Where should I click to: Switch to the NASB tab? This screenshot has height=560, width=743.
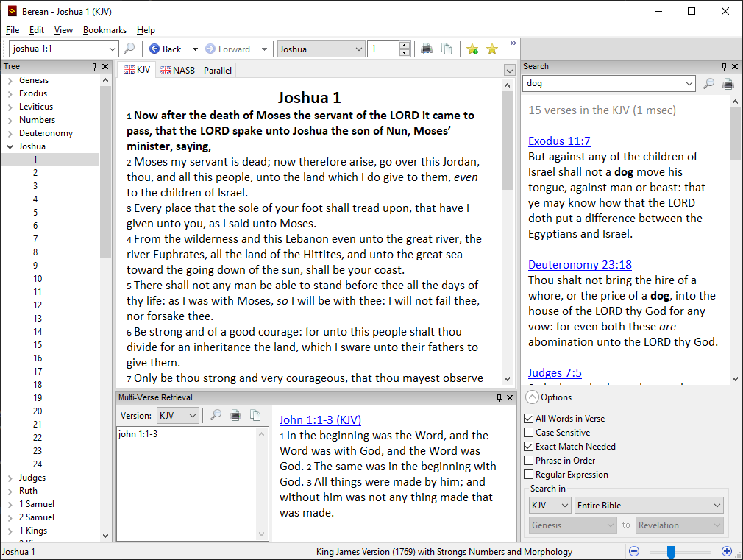point(177,70)
